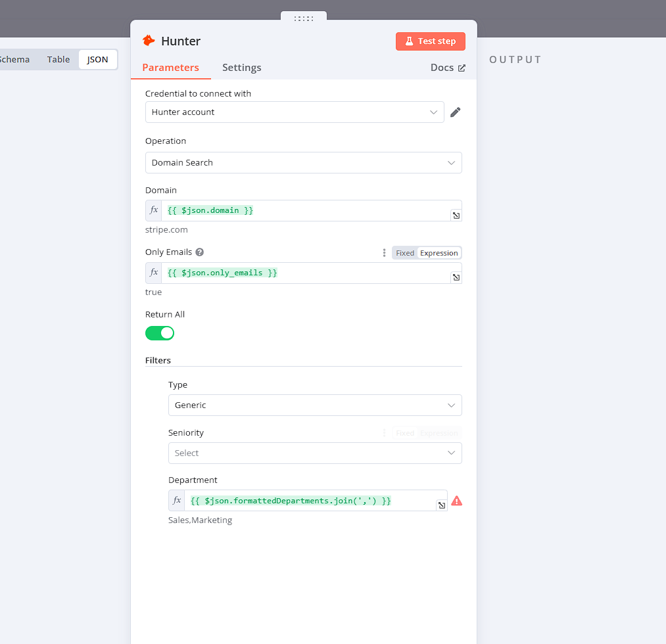Open the Hunter account credential dropdown
The height and width of the screenshot is (644, 666).
click(295, 112)
